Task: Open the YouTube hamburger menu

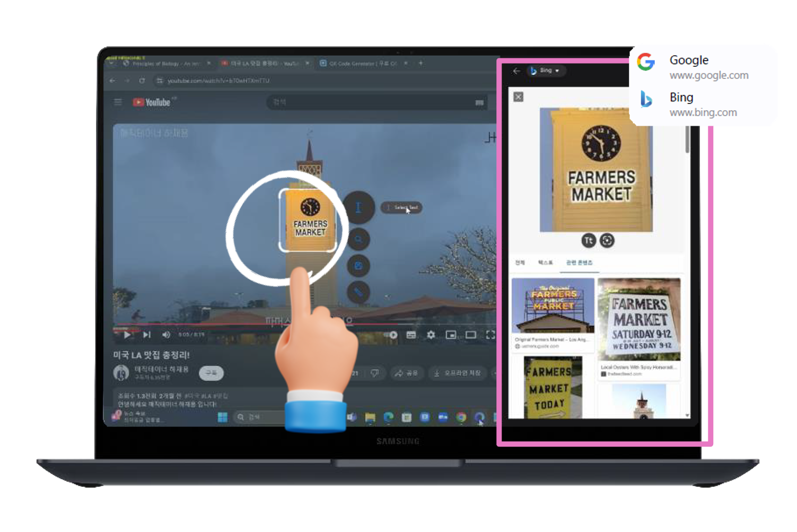Action: (118, 102)
